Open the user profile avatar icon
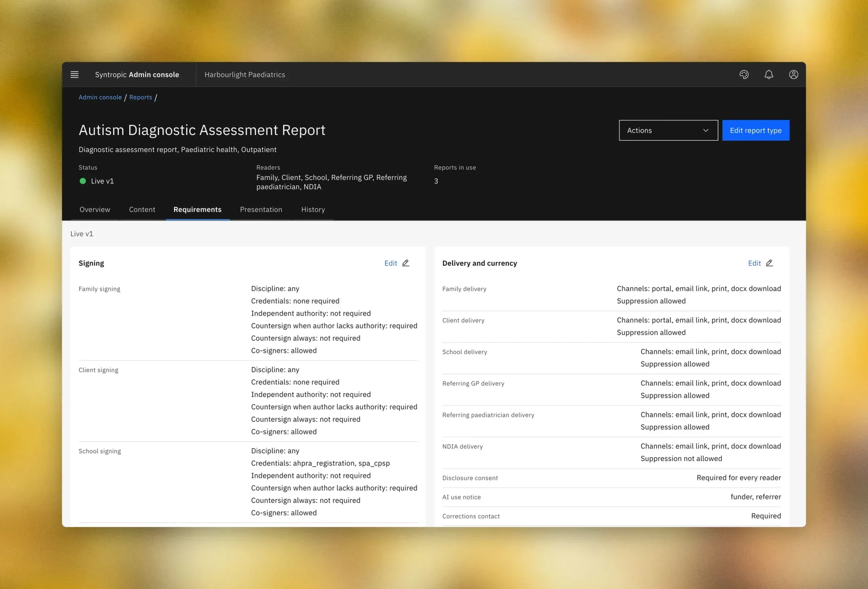The width and height of the screenshot is (868, 589). (x=793, y=75)
